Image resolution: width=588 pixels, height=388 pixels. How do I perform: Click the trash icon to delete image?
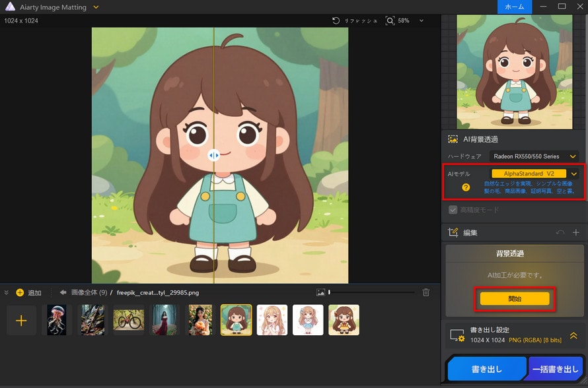coord(426,292)
